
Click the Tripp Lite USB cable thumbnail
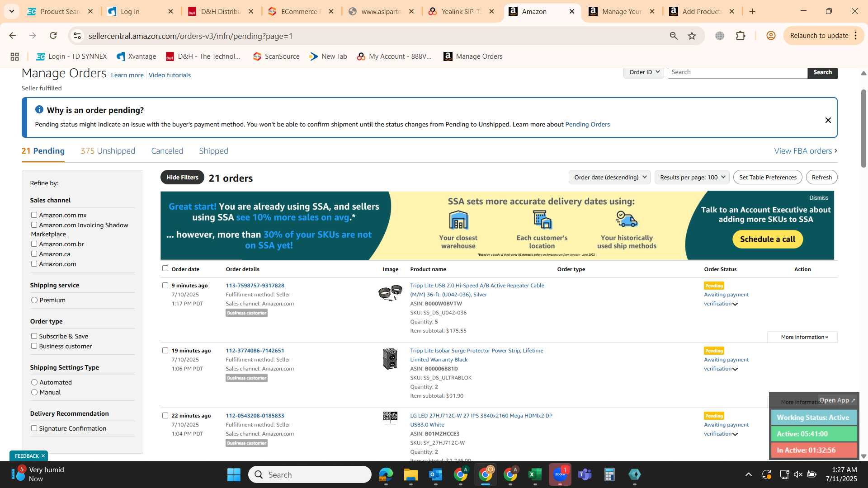click(390, 293)
